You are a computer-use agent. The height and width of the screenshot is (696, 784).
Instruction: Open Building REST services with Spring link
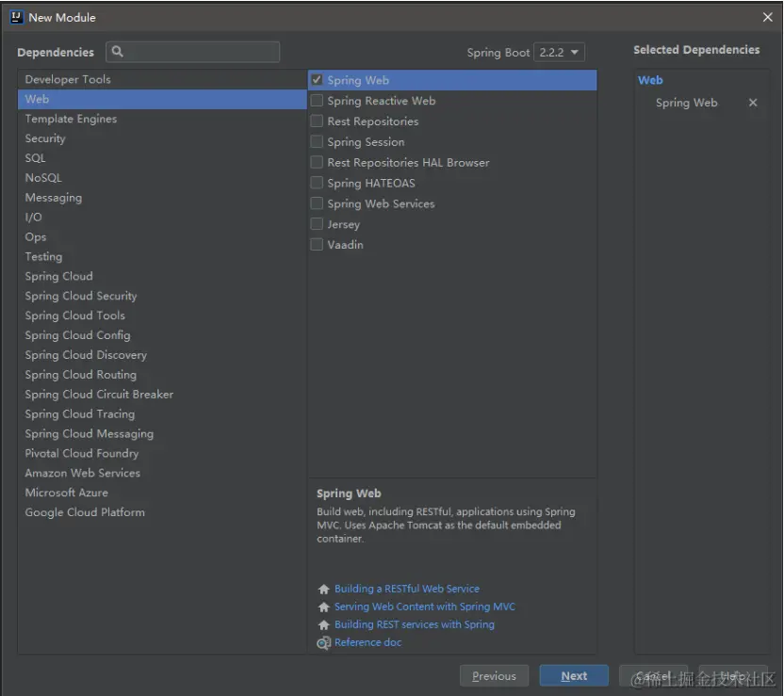415,624
